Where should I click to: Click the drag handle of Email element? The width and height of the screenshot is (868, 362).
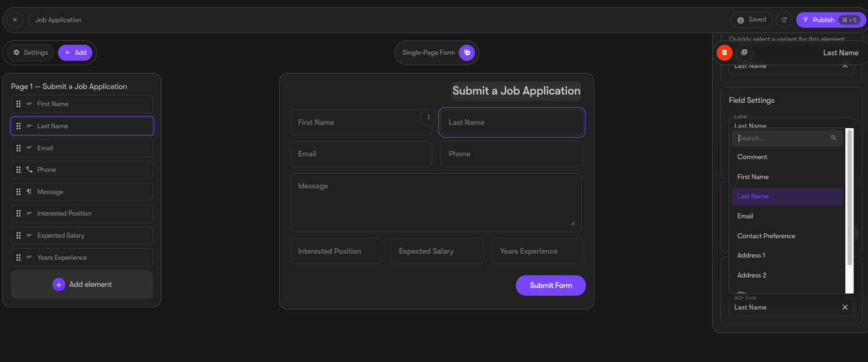(19, 148)
